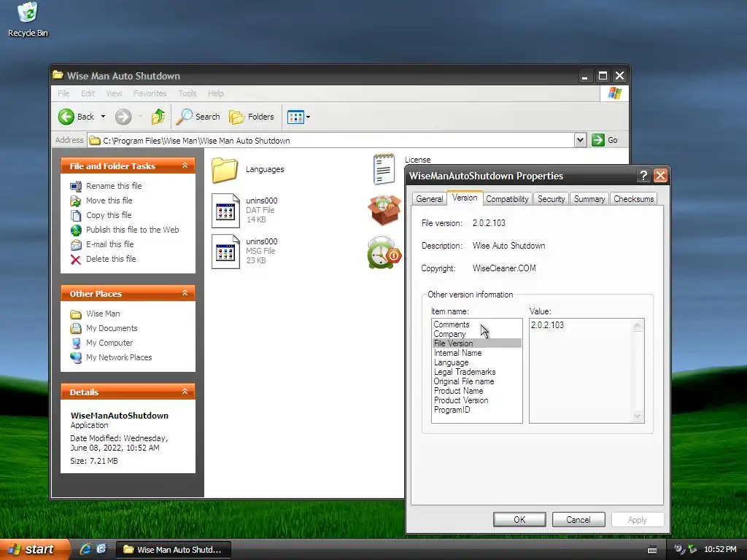The height and width of the screenshot is (560, 747).
Task: Open the Favorites menu
Action: 150,93
